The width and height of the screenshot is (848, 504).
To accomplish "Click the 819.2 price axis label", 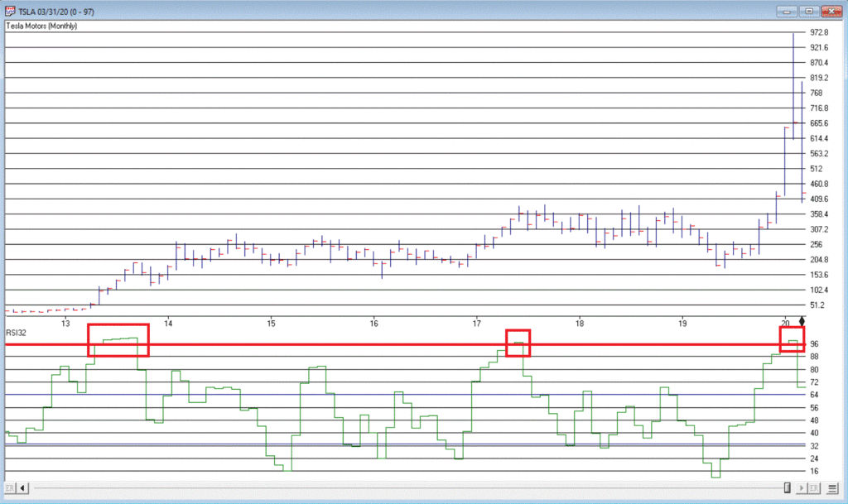I will (819, 78).
